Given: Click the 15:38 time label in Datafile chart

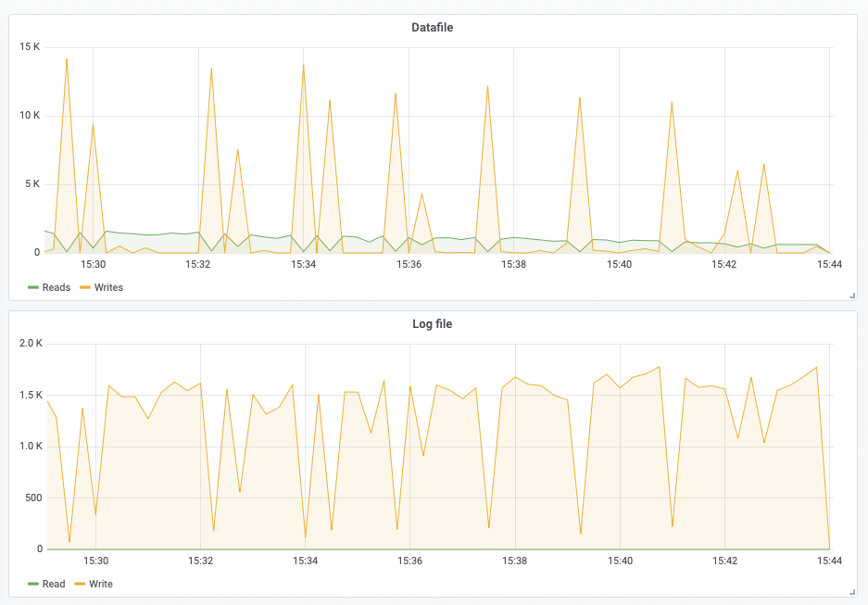Looking at the screenshot, I should point(514,264).
